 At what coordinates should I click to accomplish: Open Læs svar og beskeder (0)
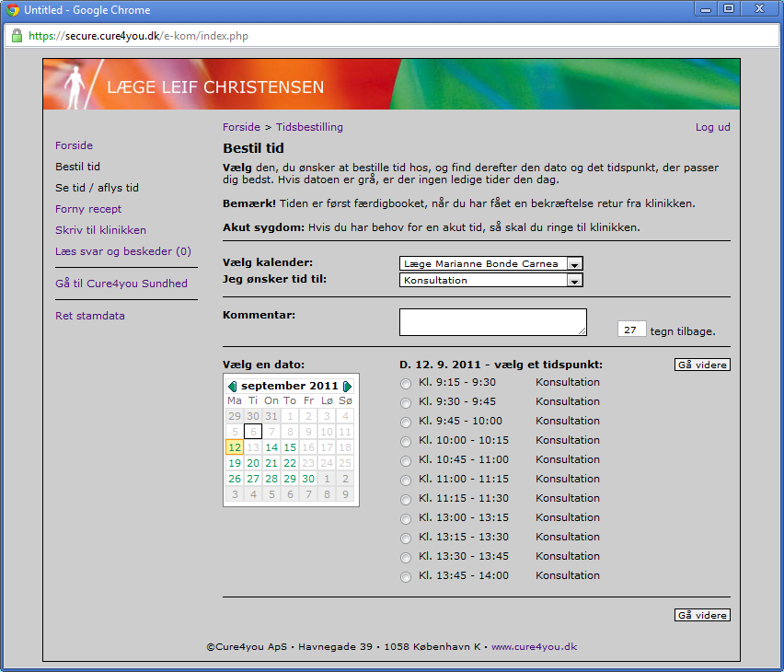coord(123,251)
